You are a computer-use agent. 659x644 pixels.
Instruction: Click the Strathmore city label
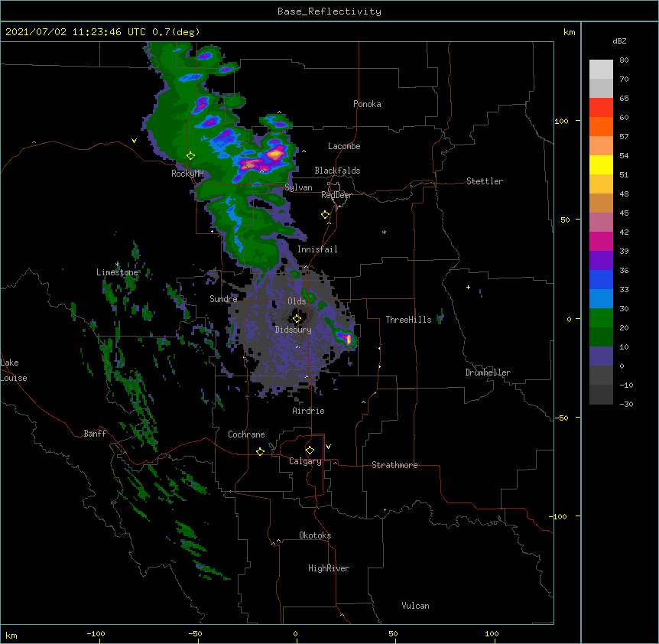[394, 465]
